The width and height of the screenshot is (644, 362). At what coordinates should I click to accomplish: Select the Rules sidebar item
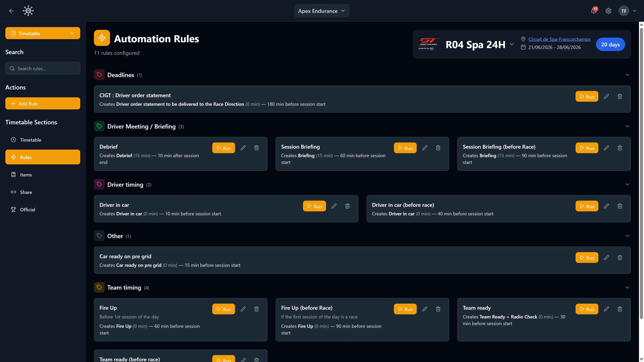click(43, 157)
